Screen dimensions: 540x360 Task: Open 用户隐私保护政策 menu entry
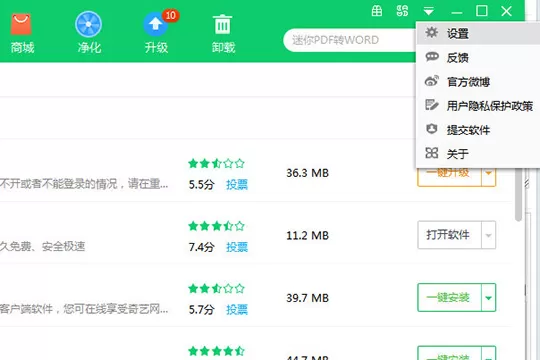click(478, 106)
